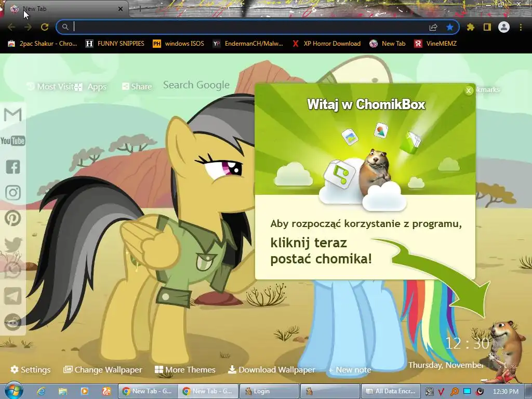This screenshot has width=532, height=399.
Task: Switch to All Data Encr... taskbar window
Action: click(x=391, y=391)
